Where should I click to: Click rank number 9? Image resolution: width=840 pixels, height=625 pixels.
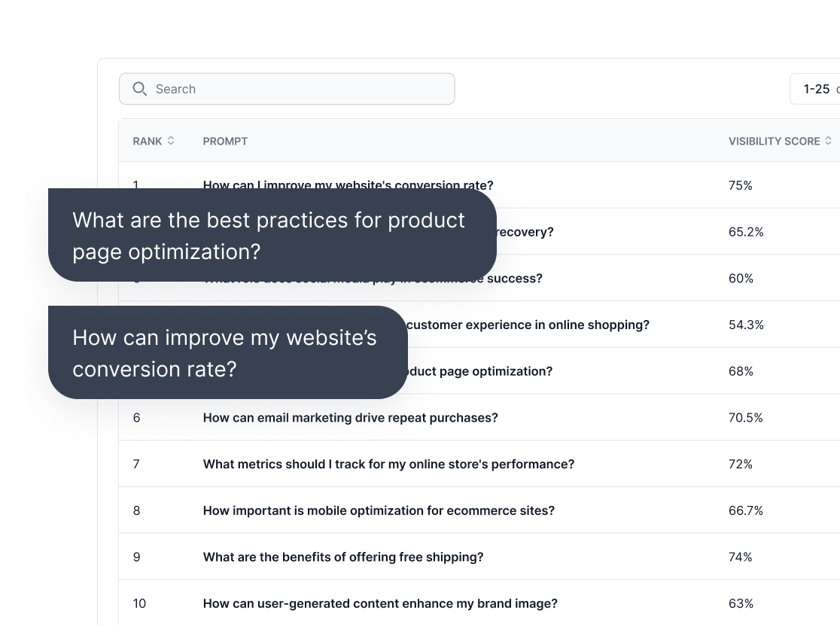click(136, 557)
